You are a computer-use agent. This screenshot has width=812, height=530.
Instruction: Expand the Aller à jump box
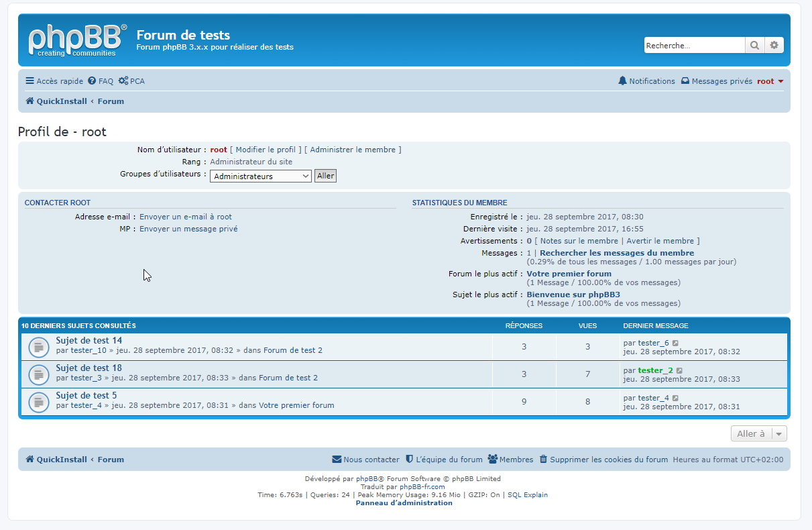[758, 434]
